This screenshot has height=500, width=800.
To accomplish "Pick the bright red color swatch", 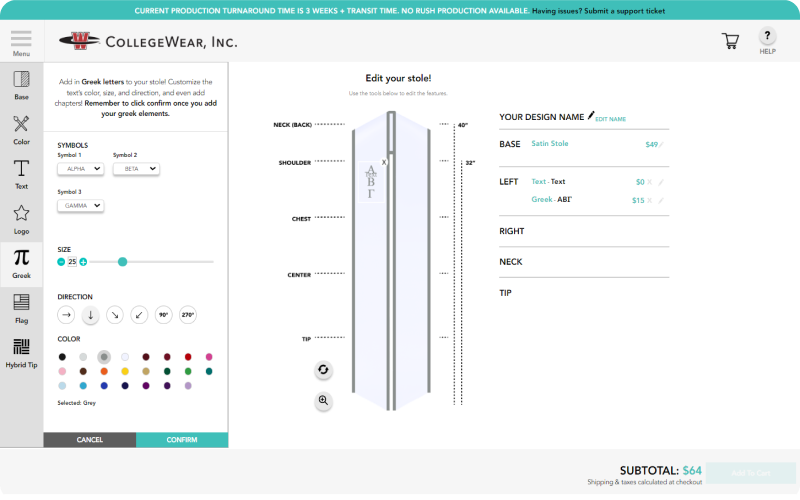I will click(x=188, y=357).
